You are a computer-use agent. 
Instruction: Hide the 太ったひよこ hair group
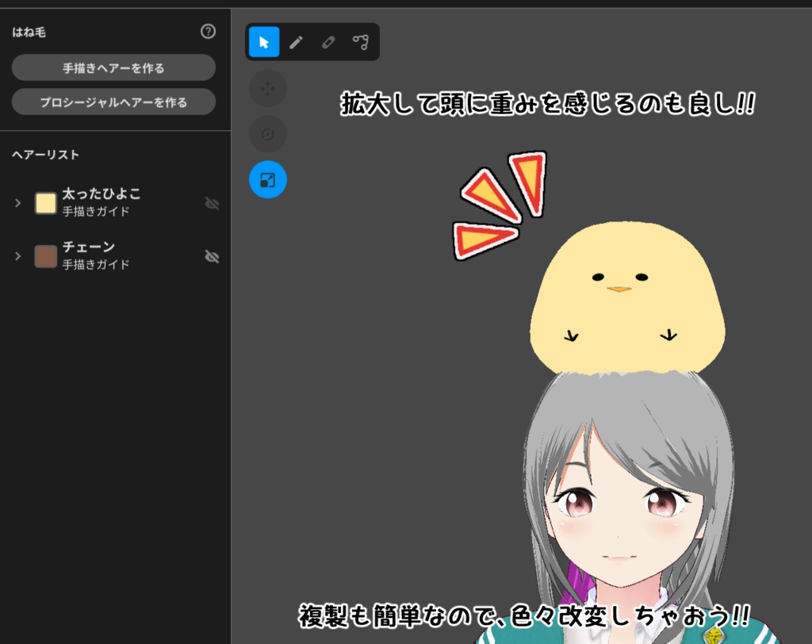point(212,203)
